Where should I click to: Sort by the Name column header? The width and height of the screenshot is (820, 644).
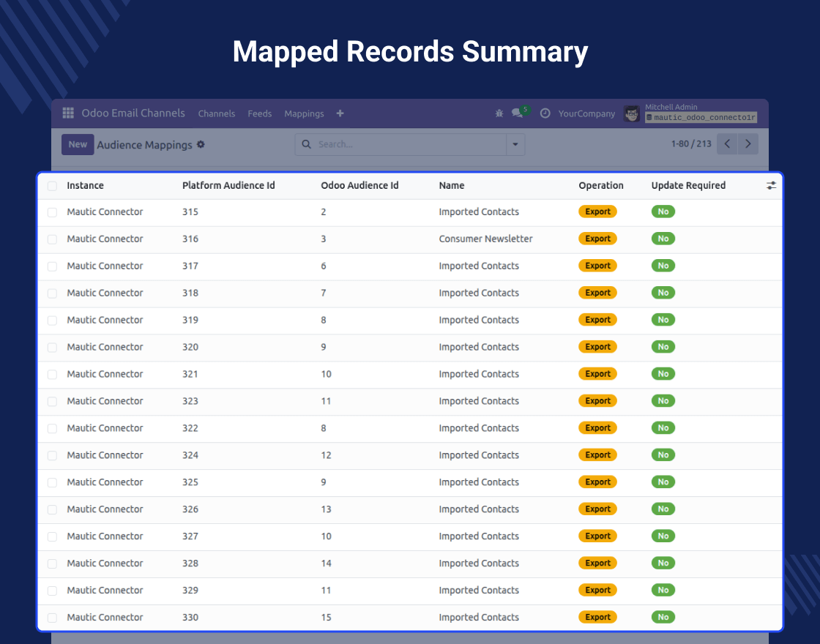click(x=452, y=186)
